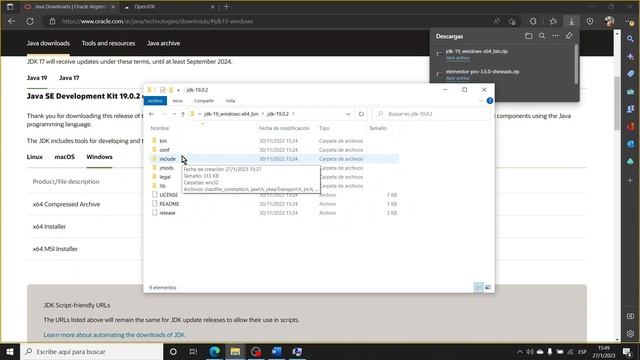Click Edge address bar URL
Viewport: 640px width, 360px height.
[x=157, y=21]
